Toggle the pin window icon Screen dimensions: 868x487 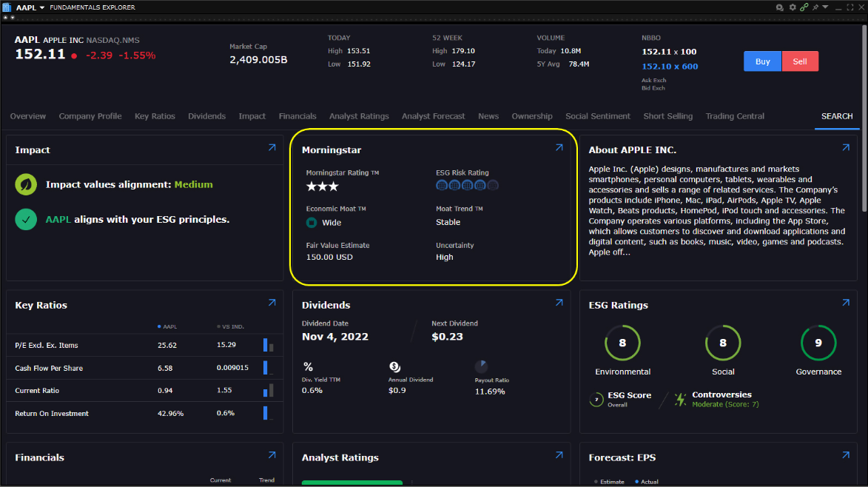pyautogui.click(x=815, y=7)
